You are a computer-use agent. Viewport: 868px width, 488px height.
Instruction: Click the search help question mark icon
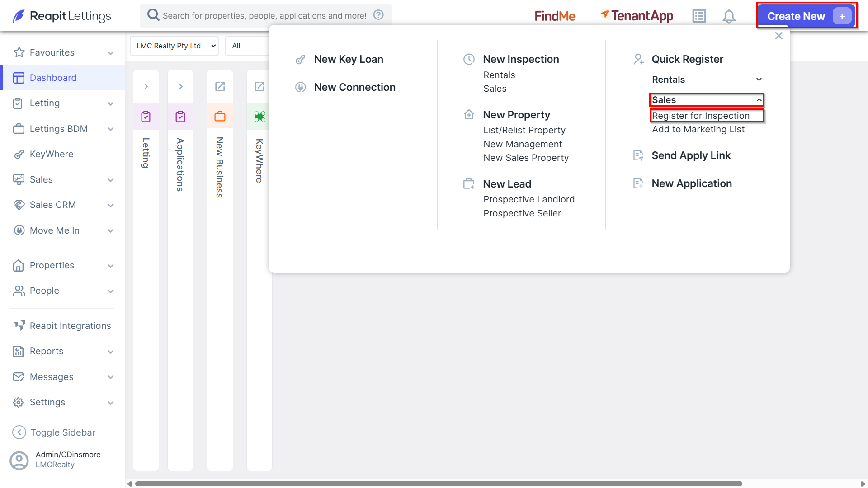pyautogui.click(x=378, y=15)
